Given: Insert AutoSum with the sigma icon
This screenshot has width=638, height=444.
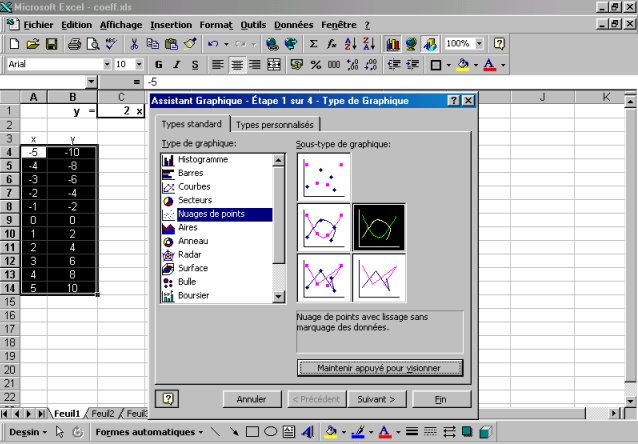Looking at the screenshot, I should point(313,44).
